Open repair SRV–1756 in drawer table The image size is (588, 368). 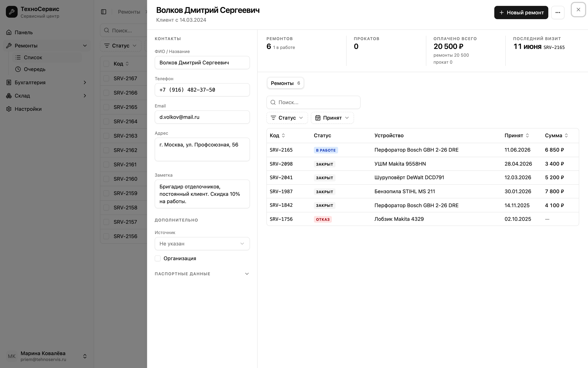click(423, 219)
